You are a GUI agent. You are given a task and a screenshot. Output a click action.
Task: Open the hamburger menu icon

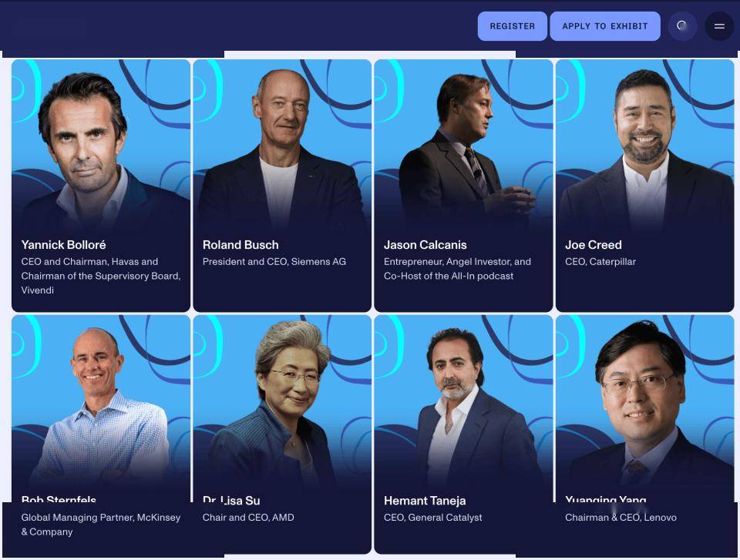tap(719, 26)
